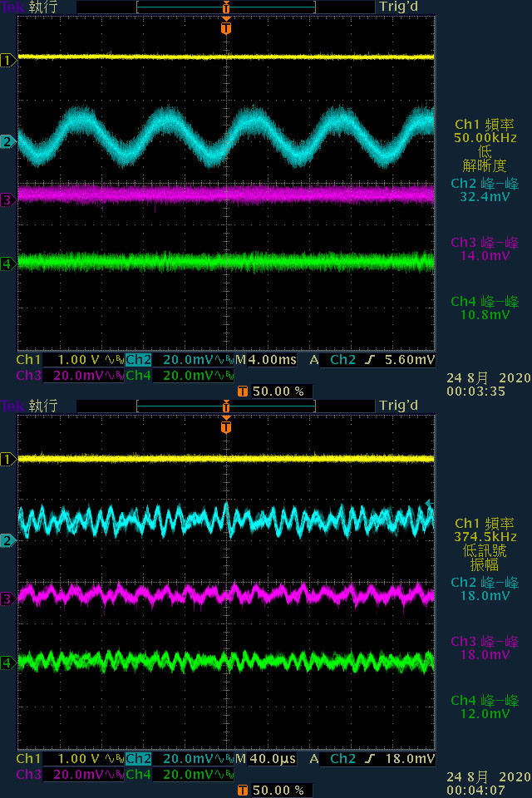Click channel 3 ground marker in 40.0µs capture
The image size is (532, 798).
7,598
